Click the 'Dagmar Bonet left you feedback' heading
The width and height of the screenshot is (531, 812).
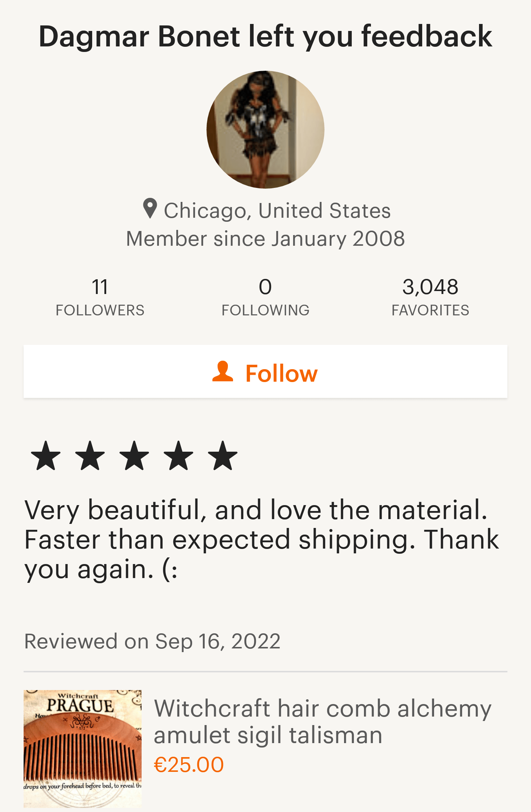click(x=265, y=36)
